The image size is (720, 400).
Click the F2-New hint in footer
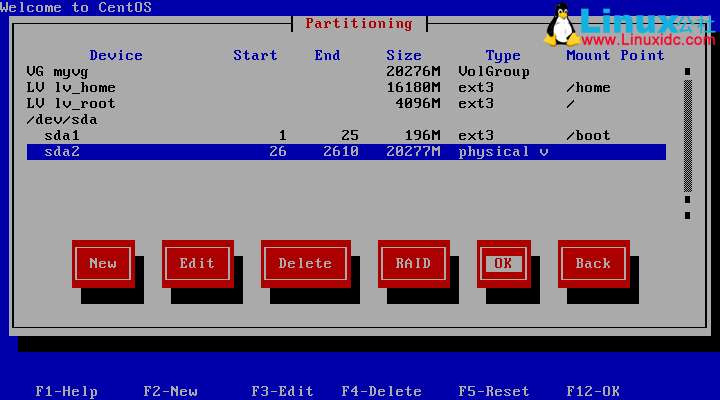click(x=170, y=391)
